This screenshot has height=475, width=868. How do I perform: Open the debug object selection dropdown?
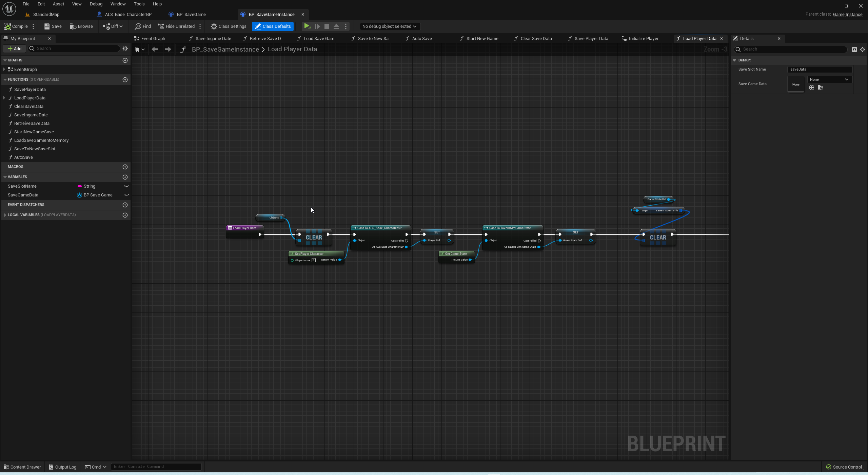389,26
